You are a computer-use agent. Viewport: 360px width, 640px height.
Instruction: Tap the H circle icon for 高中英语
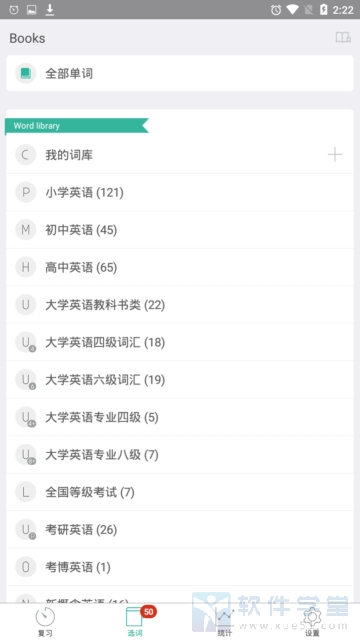pos(26,267)
